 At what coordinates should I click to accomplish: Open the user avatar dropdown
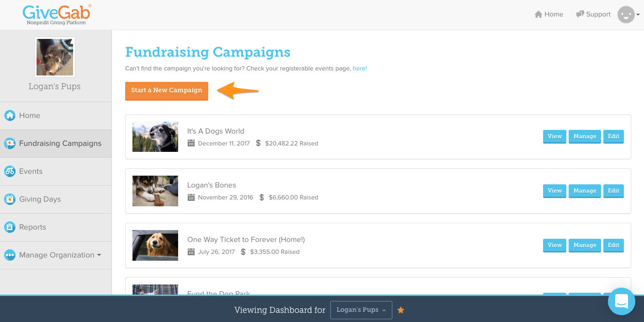628,15
